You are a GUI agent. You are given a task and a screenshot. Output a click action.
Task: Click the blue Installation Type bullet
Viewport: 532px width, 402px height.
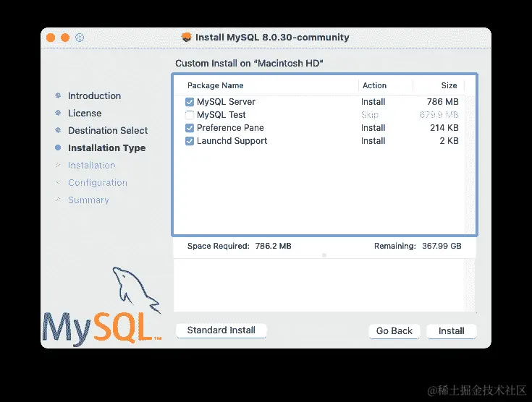point(58,147)
